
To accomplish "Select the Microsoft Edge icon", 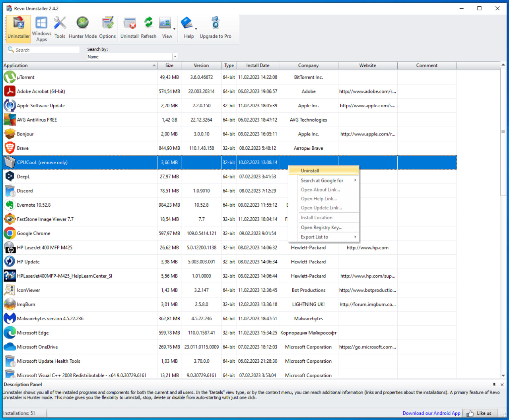I will [10, 333].
